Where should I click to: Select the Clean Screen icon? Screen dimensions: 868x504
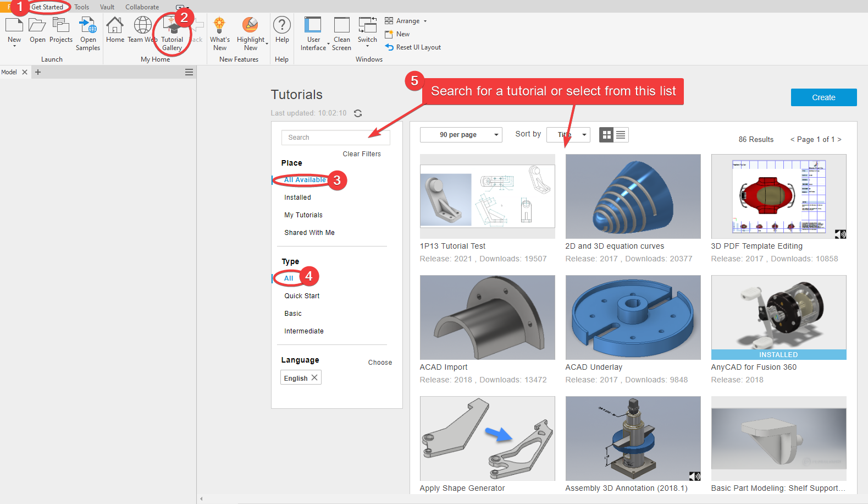pyautogui.click(x=341, y=26)
